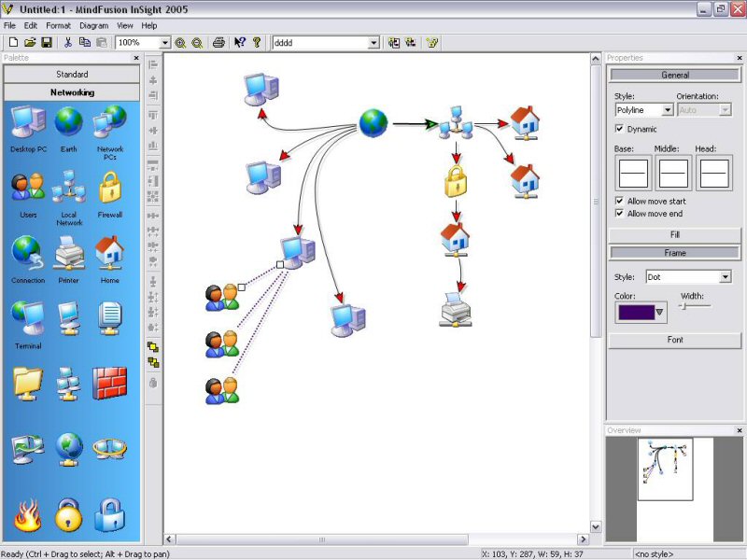
Task: Open the Format menu
Action: click(x=58, y=25)
